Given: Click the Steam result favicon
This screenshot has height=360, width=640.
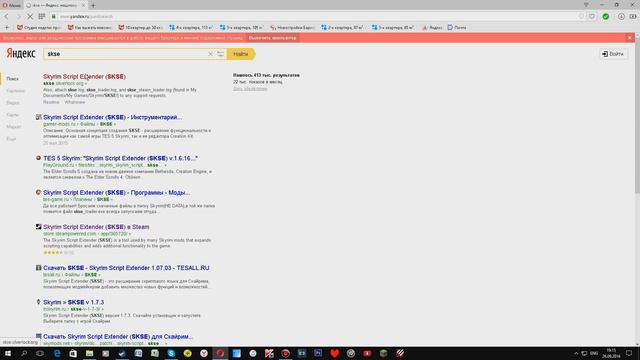Looking at the screenshot, I should 38,227.
